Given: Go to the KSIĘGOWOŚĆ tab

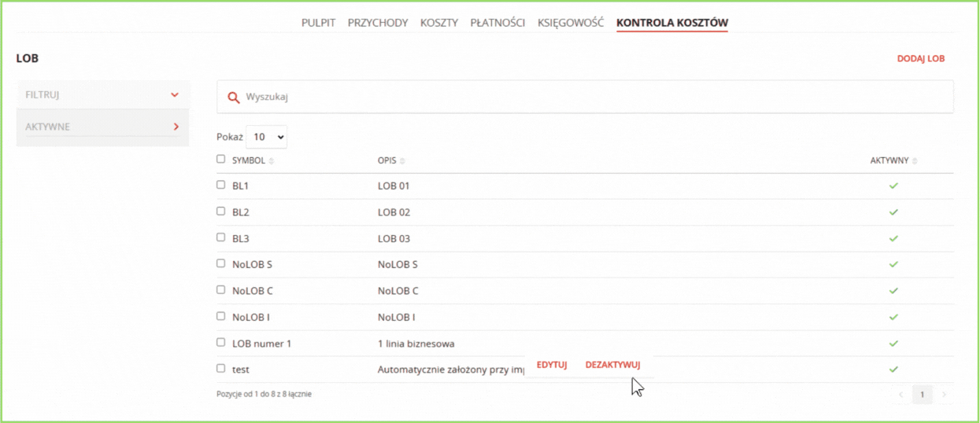Looking at the screenshot, I should click(x=571, y=23).
